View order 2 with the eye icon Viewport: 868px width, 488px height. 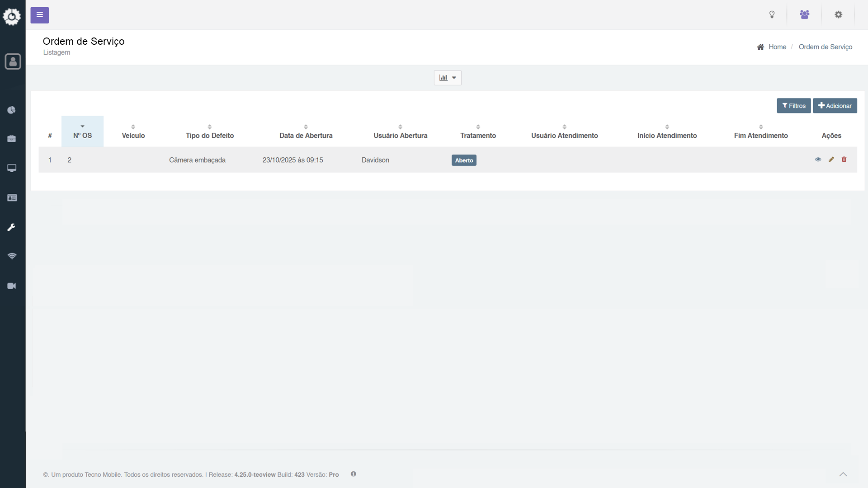pyautogui.click(x=818, y=160)
